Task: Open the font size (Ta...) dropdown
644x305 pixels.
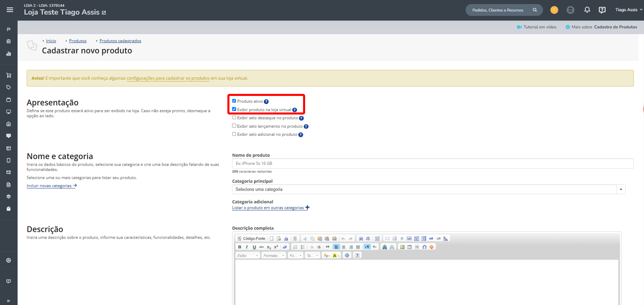Action: tap(312, 255)
